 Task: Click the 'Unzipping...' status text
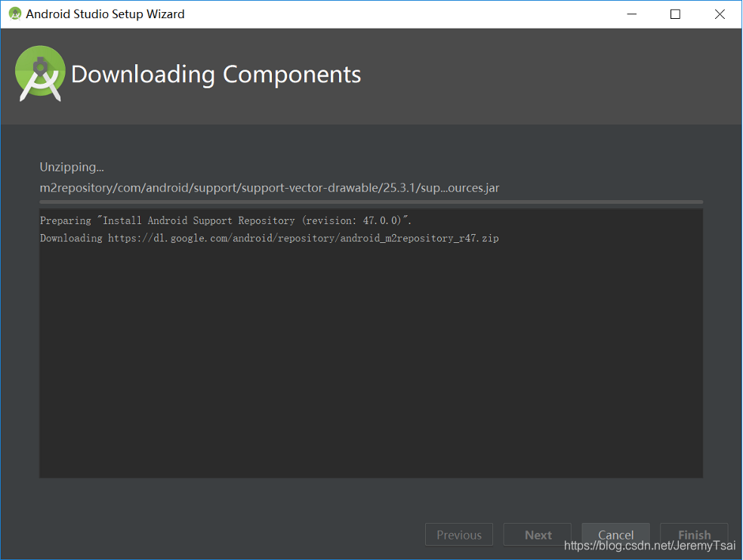72,168
